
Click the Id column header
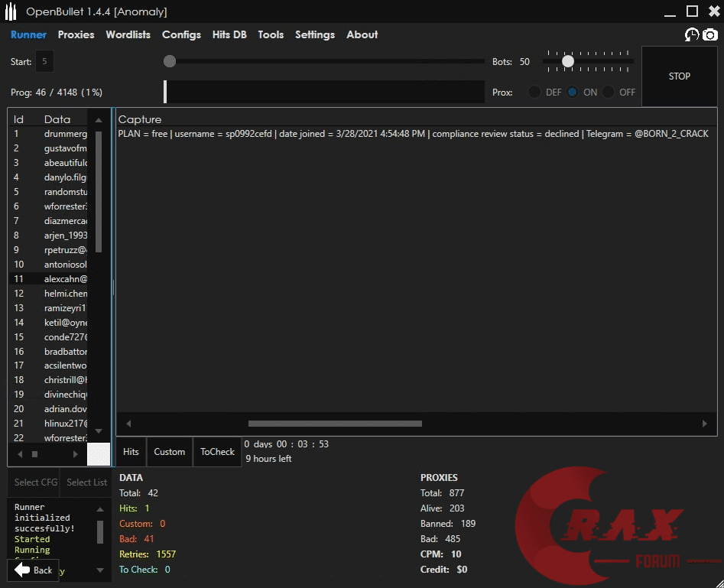tap(18, 119)
